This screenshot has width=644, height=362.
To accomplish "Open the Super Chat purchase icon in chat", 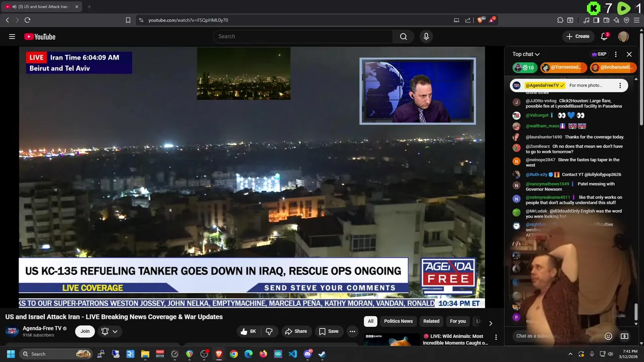I will (624, 336).
